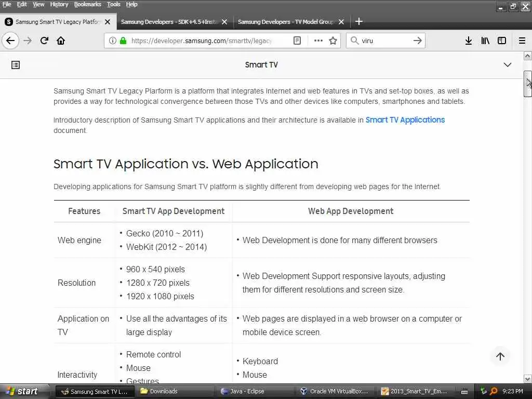The image size is (532, 399).
Task: Reload the current page
Action: click(x=44, y=41)
